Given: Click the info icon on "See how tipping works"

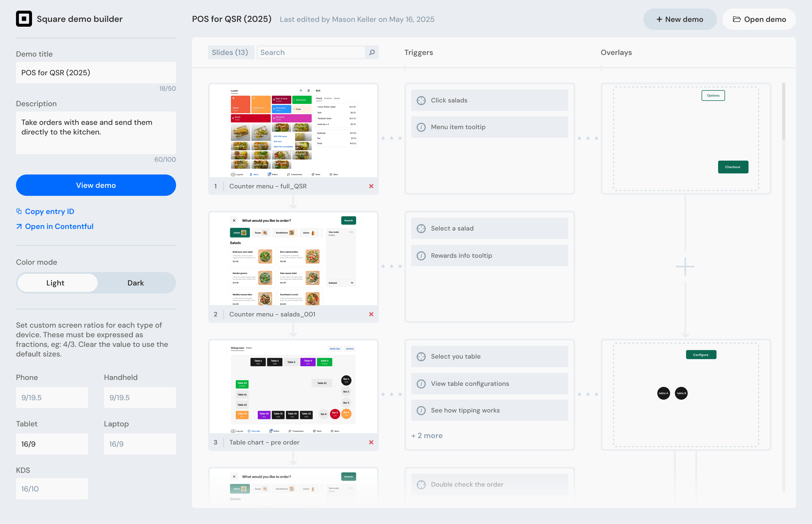Looking at the screenshot, I should click(x=421, y=410).
